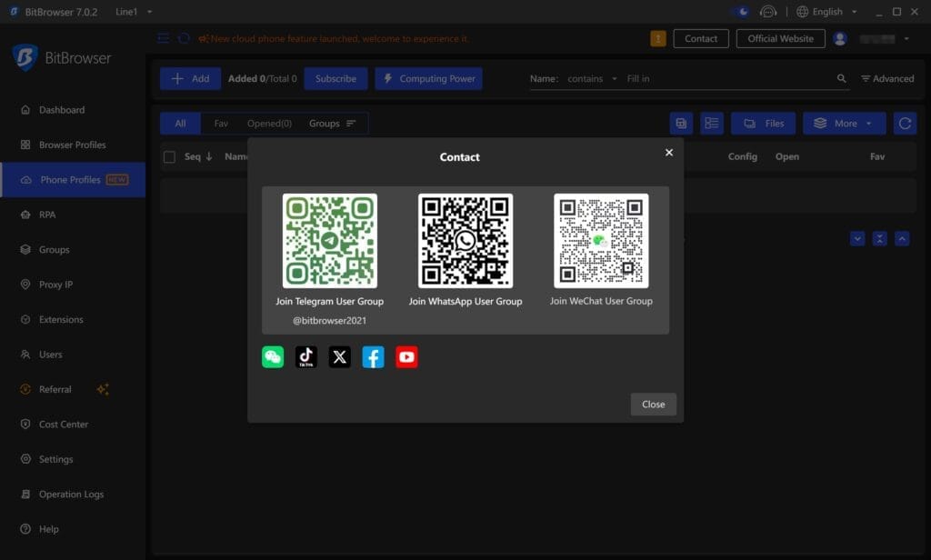Click the Computing Power button

(x=428, y=78)
